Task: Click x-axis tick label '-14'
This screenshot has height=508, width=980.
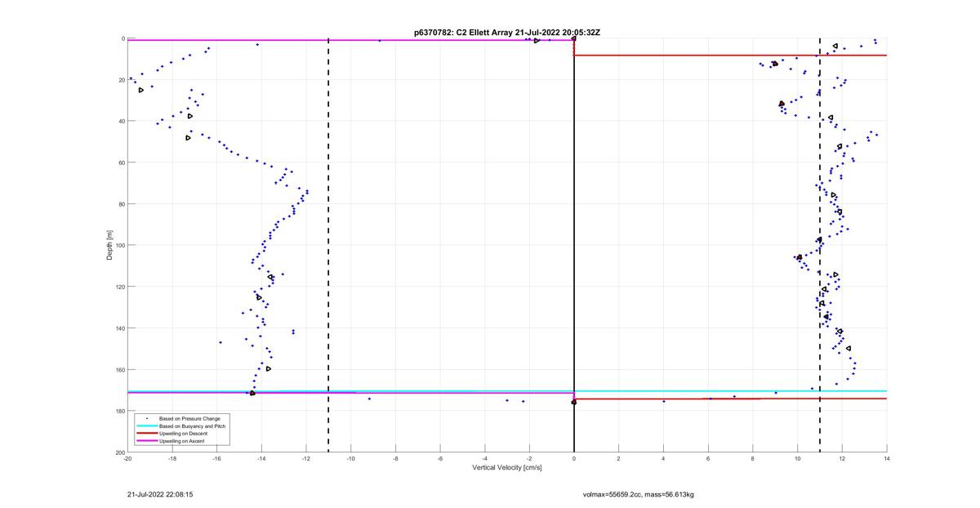Action: (262, 459)
